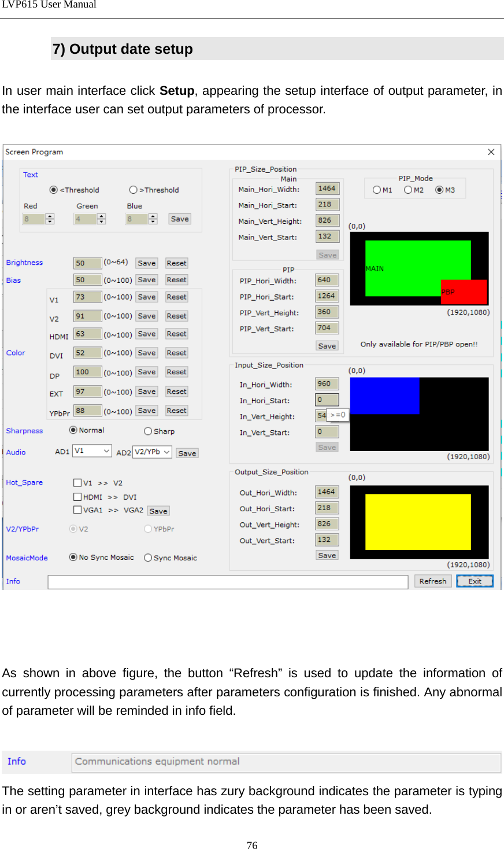Save the Hot_Spare settings
Image resolution: width=504 pixels, height=849 pixels.
pos(158,511)
